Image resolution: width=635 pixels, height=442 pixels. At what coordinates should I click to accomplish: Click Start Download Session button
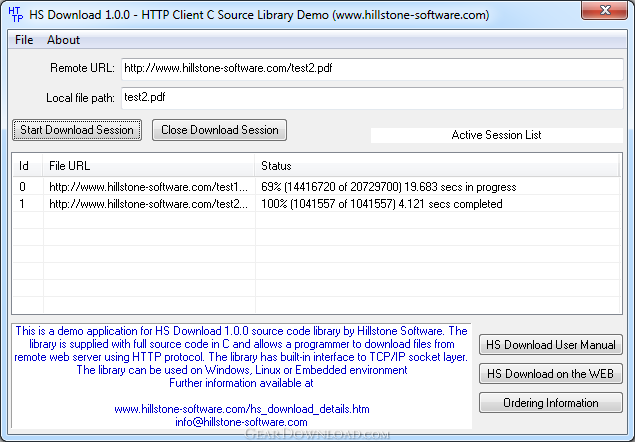(x=77, y=130)
